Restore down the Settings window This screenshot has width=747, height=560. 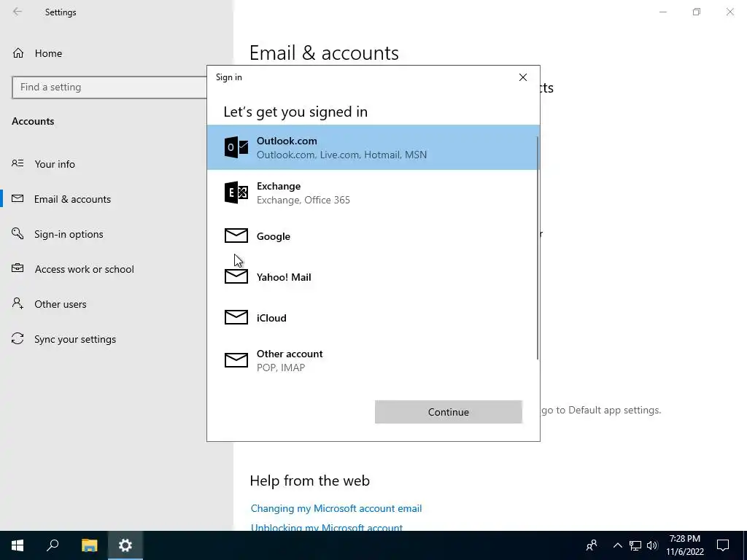point(697,12)
